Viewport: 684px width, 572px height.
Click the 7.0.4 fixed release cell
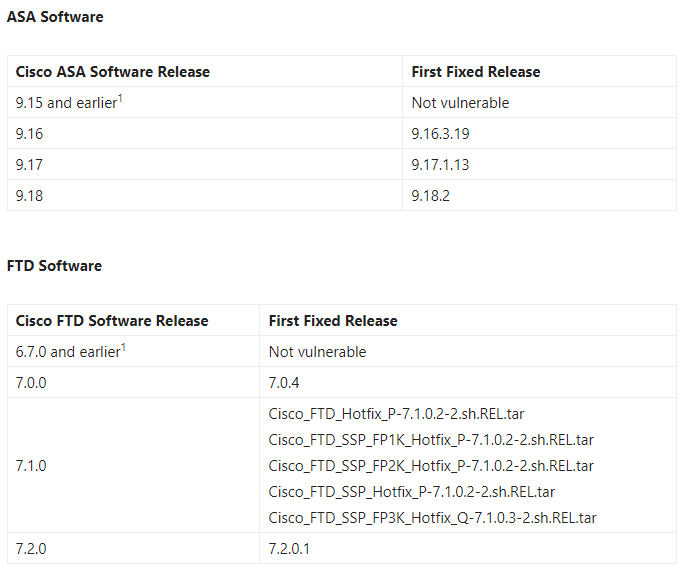(x=468, y=383)
